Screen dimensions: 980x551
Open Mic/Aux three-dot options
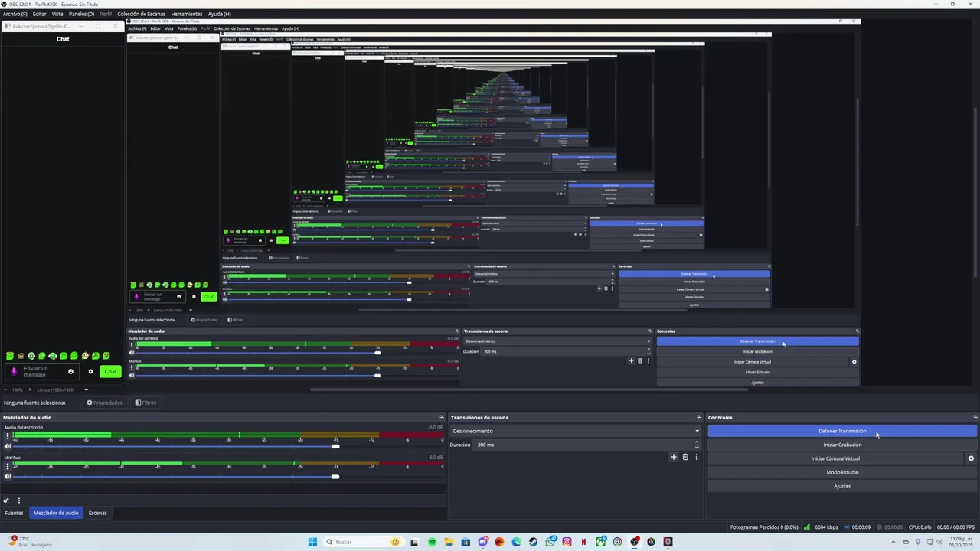coord(8,467)
